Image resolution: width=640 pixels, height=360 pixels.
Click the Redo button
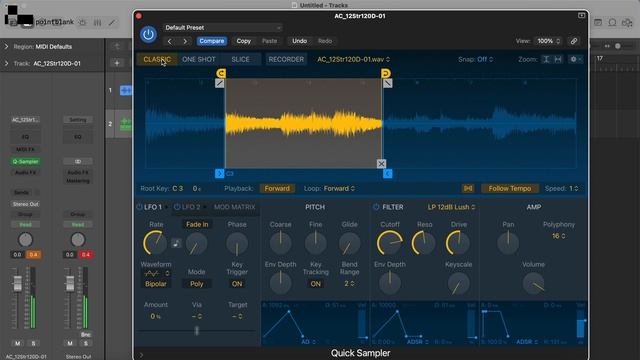click(x=325, y=41)
